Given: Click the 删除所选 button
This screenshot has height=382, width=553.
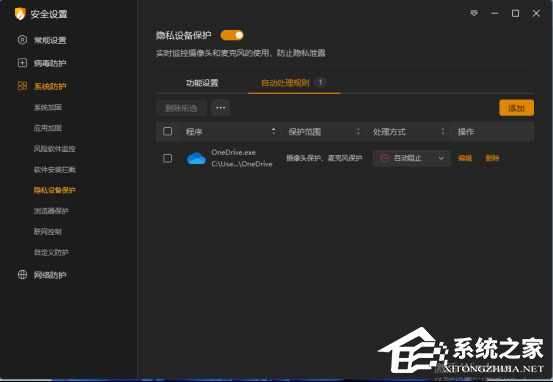Looking at the screenshot, I should click(181, 108).
